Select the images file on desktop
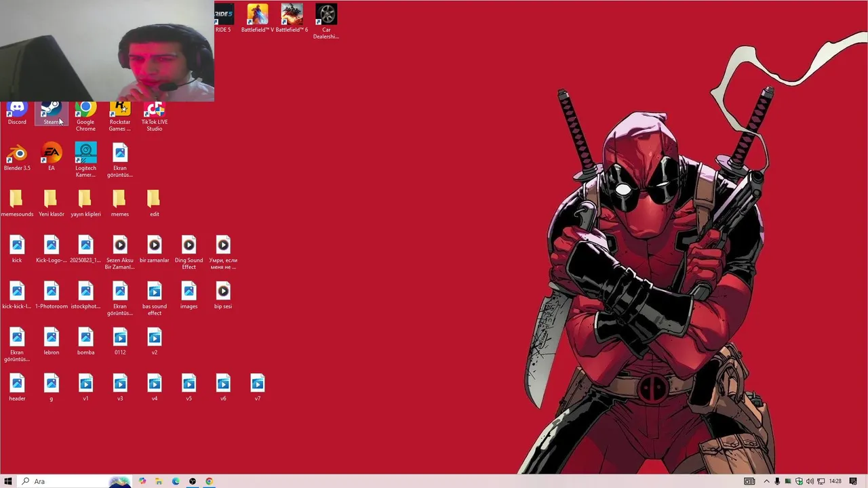868x488 pixels. (189, 296)
